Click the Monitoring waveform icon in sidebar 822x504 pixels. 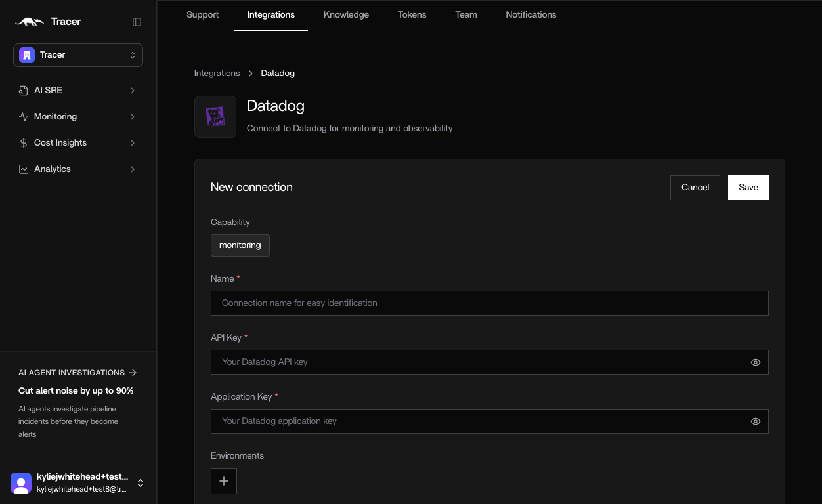pyautogui.click(x=23, y=116)
